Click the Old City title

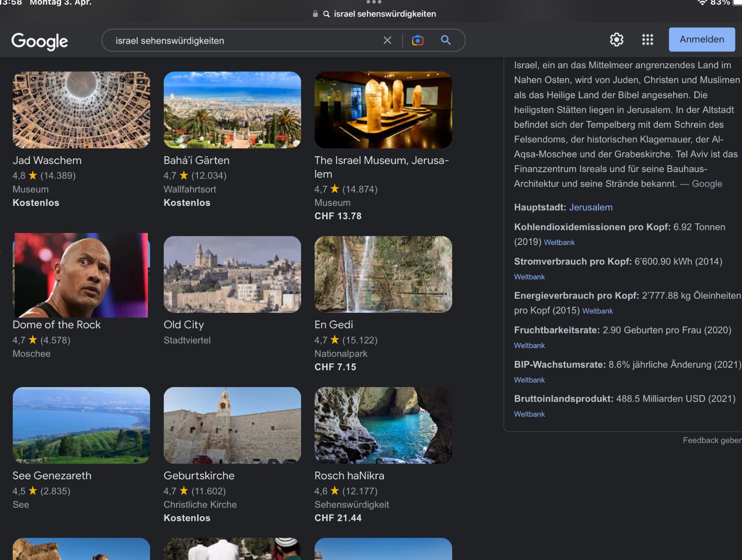click(x=184, y=325)
